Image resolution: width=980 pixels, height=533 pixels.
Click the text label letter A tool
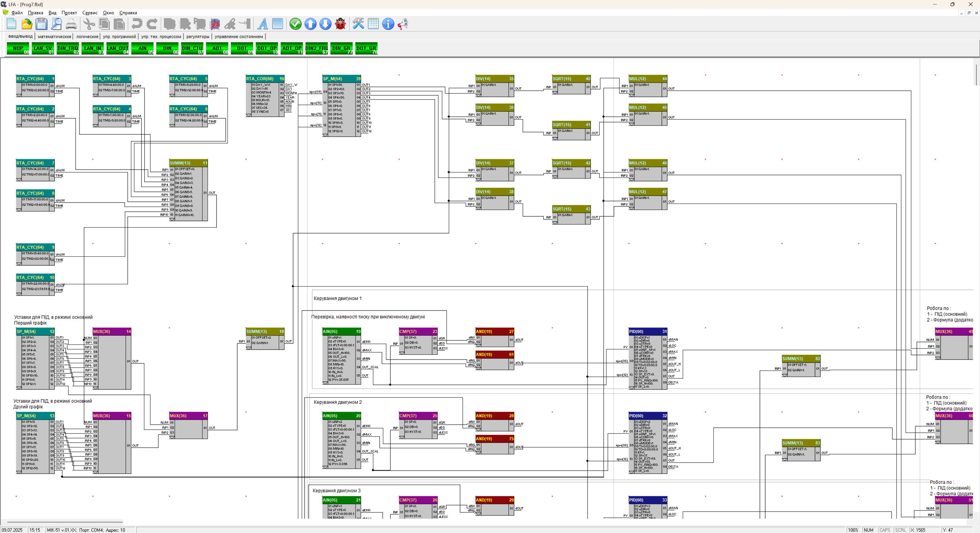263,24
